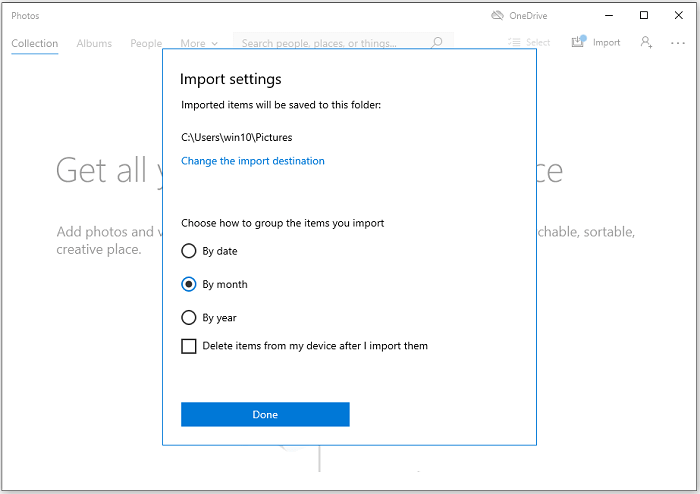Viewport: 700px width, 494px height.
Task: Open the Albums tab
Action: tap(94, 43)
